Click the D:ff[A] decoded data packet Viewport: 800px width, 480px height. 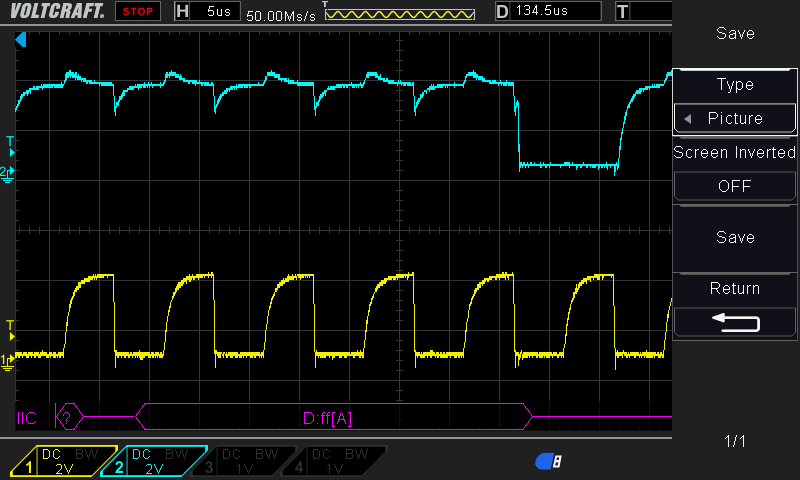(x=328, y=417)
